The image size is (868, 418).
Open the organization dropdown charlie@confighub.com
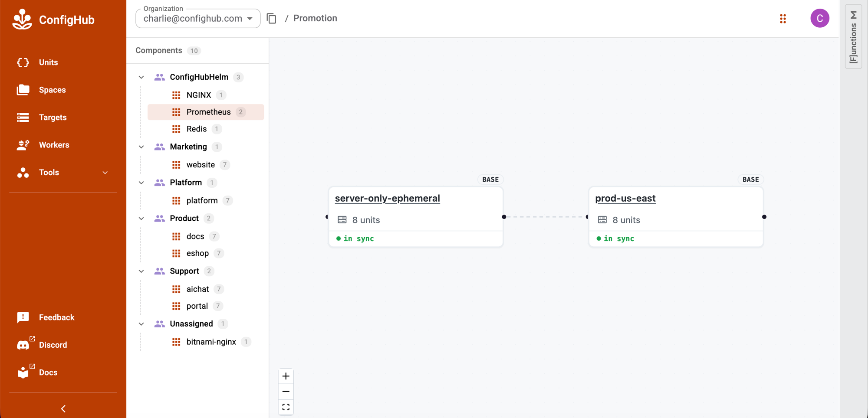click(x=198, y=19)
